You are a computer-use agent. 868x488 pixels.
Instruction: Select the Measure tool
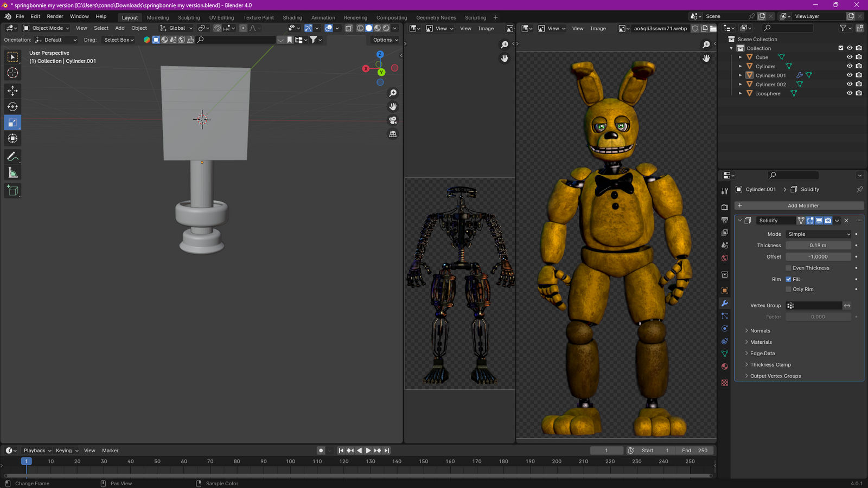pos(12,173)
